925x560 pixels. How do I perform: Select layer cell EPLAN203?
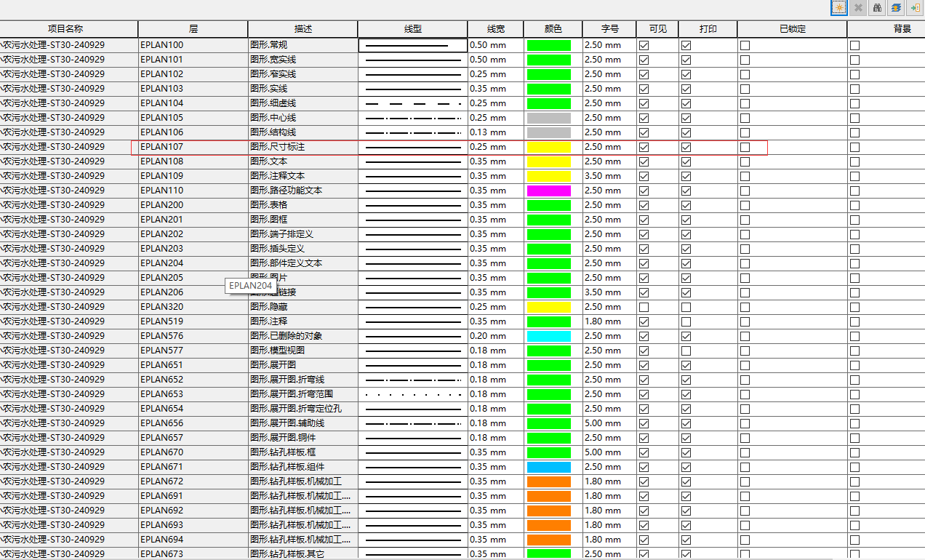(193, 249)
